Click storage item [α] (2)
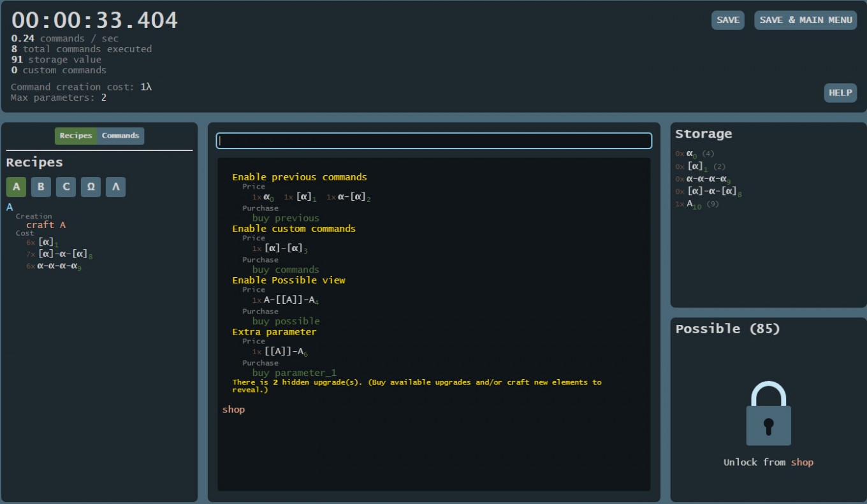Screen dimensions: 867x504 [701, 166]
